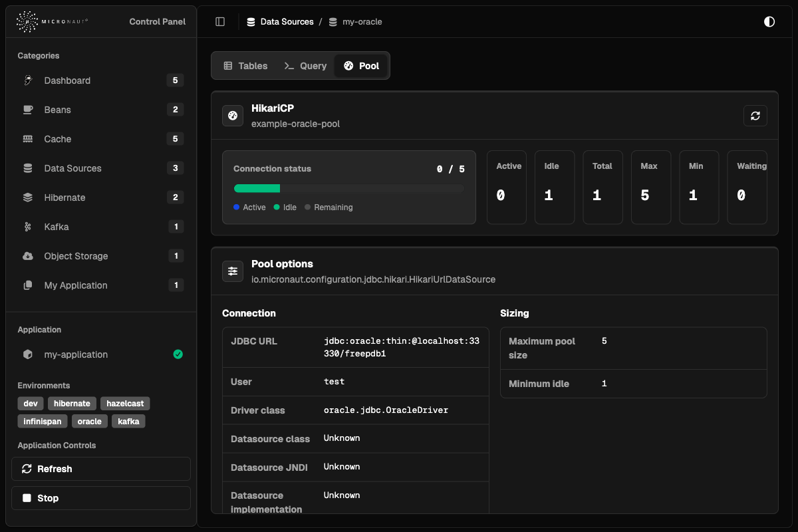
Task: Open Data Sources category in sidebar
Action: coord(101,168)
